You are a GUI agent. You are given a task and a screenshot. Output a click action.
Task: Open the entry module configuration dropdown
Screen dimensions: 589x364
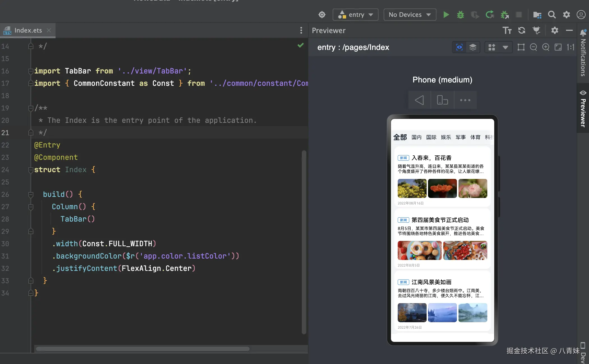355,15
